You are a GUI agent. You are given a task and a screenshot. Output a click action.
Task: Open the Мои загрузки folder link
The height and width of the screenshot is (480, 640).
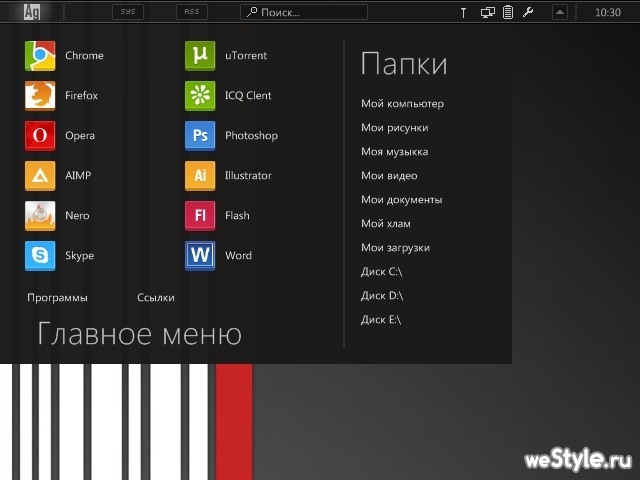[x=395, y=248]
